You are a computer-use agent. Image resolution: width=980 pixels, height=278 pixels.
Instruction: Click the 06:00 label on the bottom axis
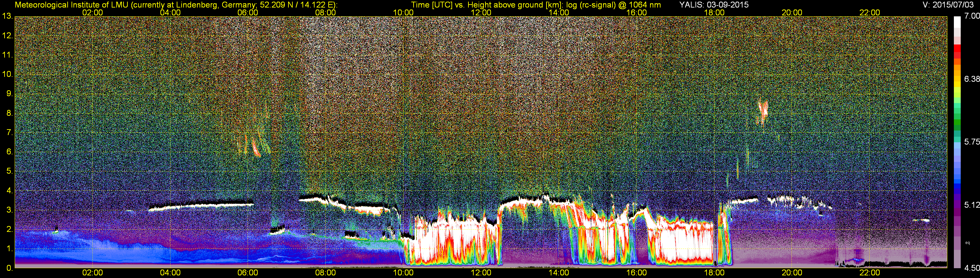tap(248, 273)
